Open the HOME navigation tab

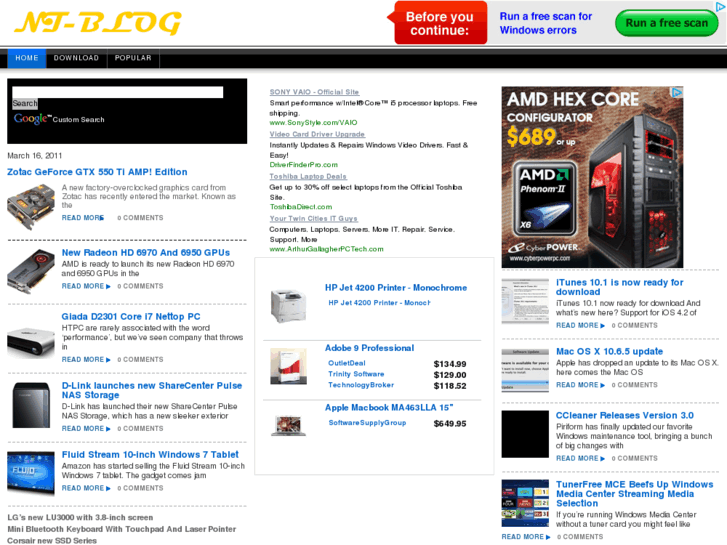coord(27,58)
